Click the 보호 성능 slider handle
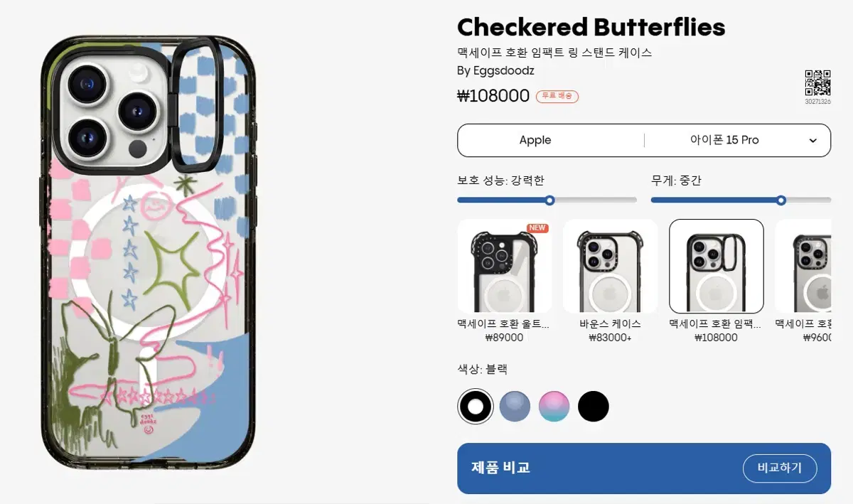This screenshot has height=504, width=853. pyautogui.click(x=549, y=200)
